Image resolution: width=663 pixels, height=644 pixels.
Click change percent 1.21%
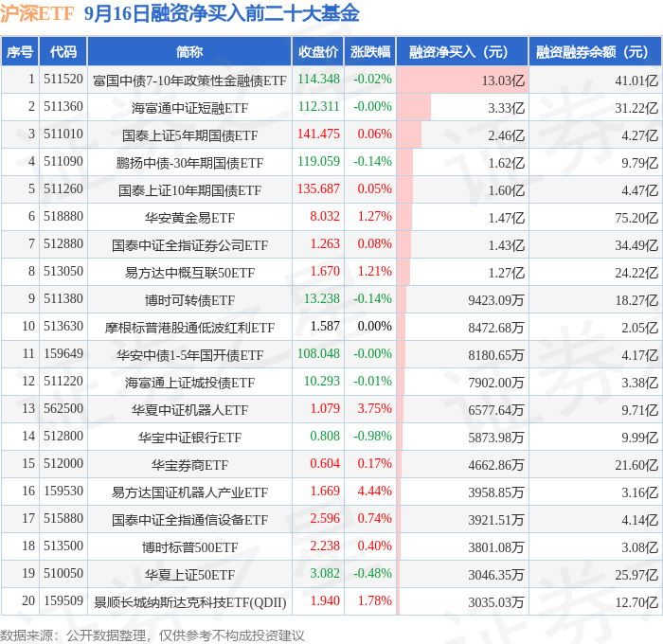tap(375, 272)
